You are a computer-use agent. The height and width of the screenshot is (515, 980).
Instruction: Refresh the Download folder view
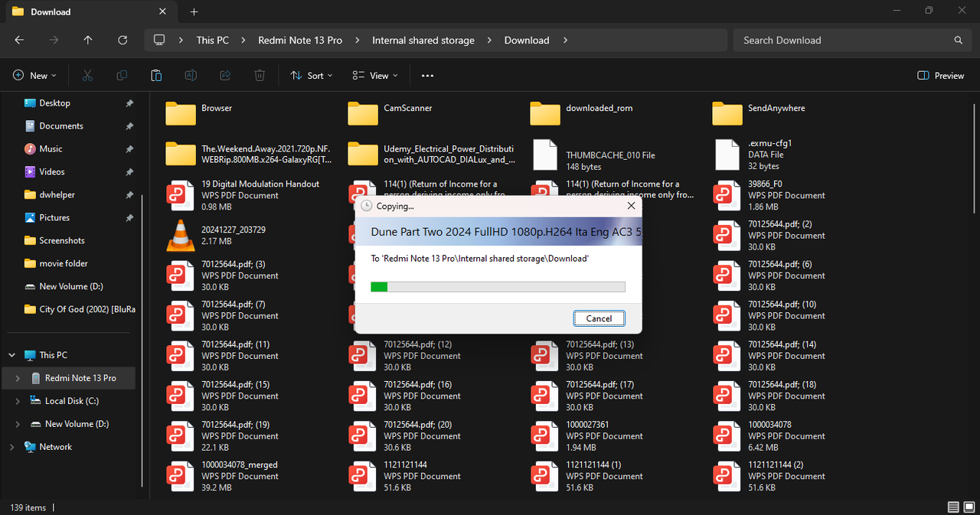122,40
